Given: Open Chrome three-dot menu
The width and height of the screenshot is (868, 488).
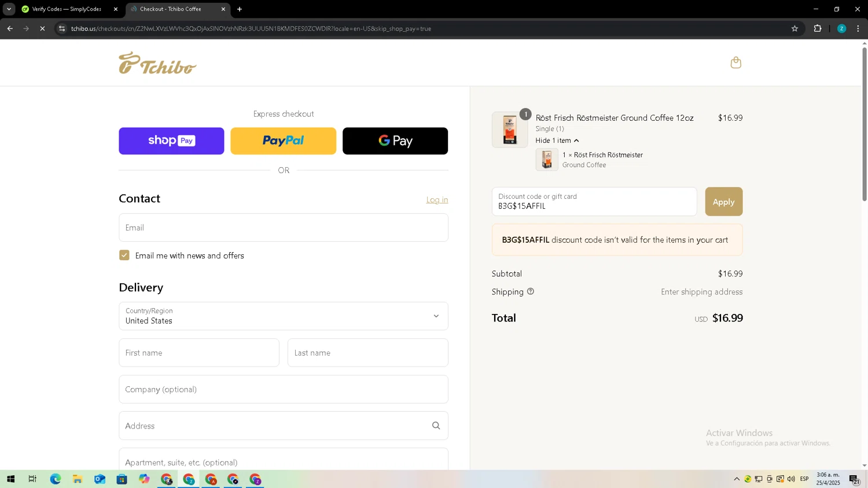Looking at the screenshot, I should click(x=858, y=28).
